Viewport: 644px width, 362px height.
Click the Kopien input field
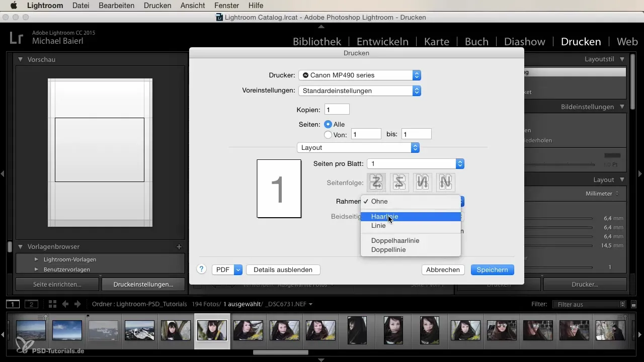tap(337, 109)
